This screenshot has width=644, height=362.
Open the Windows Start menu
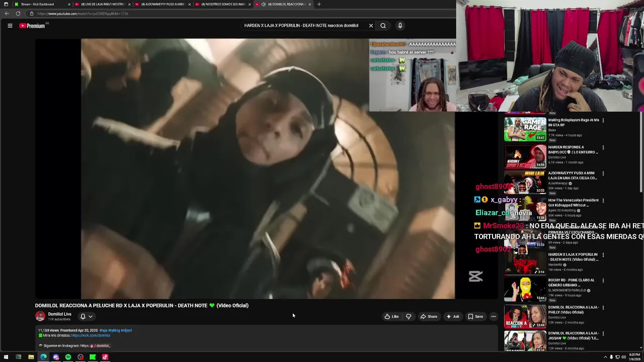coord(6,357)
